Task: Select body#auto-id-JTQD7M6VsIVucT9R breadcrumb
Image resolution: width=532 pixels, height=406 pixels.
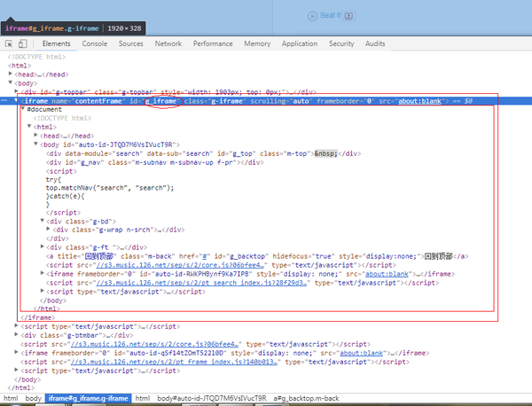Action: pyautogui.click(x=212, y=398)
